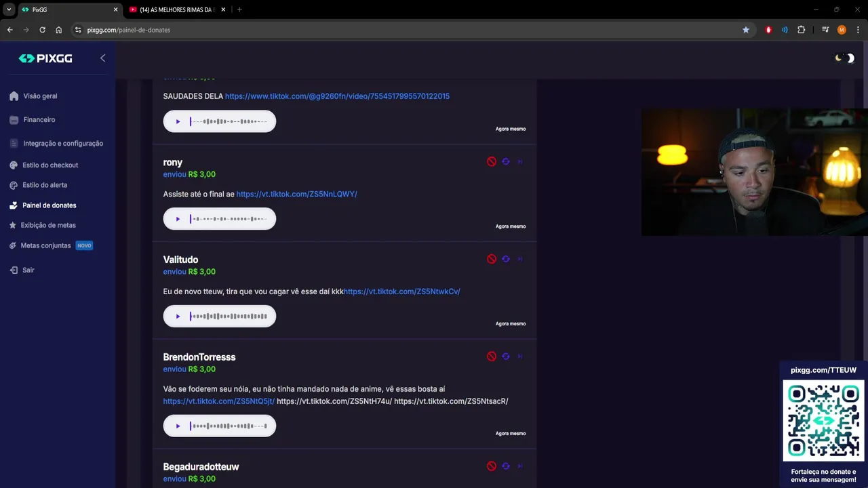Click the BrendonTorresss donor name

point(199,357)
